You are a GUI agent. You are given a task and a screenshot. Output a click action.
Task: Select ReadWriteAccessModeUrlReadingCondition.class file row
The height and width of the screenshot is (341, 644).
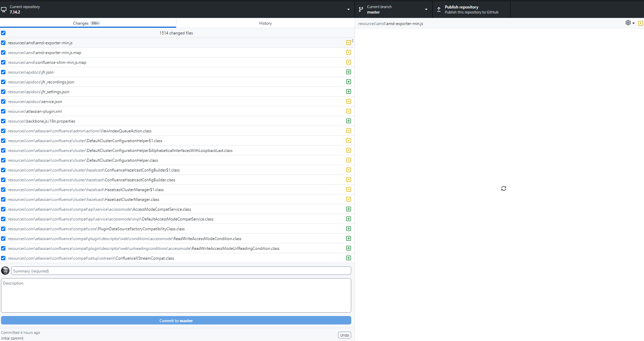click(x=177, y=248)
